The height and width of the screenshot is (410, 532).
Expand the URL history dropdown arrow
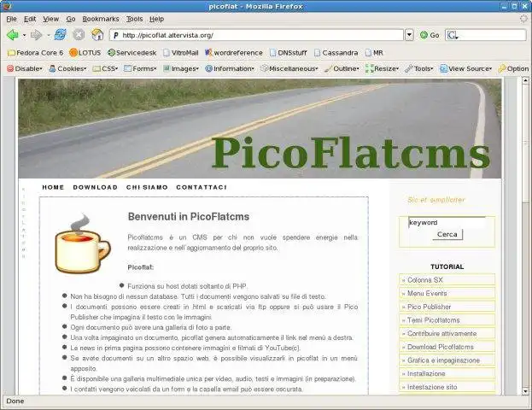(x=410, y=35)
